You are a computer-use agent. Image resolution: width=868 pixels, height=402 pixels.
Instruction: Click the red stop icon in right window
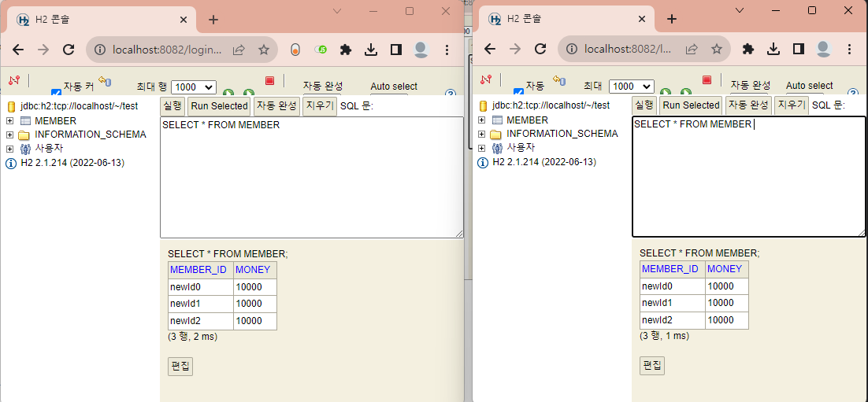[707, 80]
